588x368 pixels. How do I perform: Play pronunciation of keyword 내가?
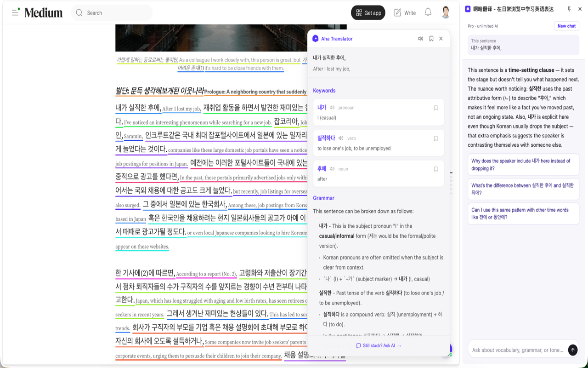pyautogui.click(x=332, y=108)
